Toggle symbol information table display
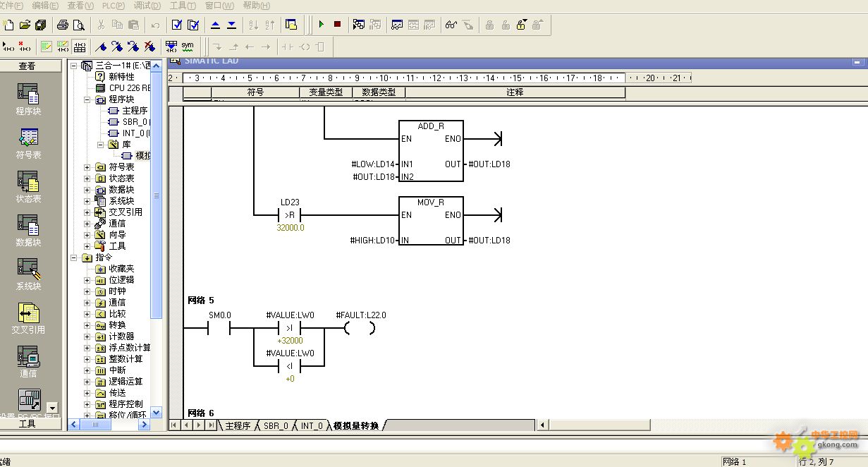 (x=80, y=47)
